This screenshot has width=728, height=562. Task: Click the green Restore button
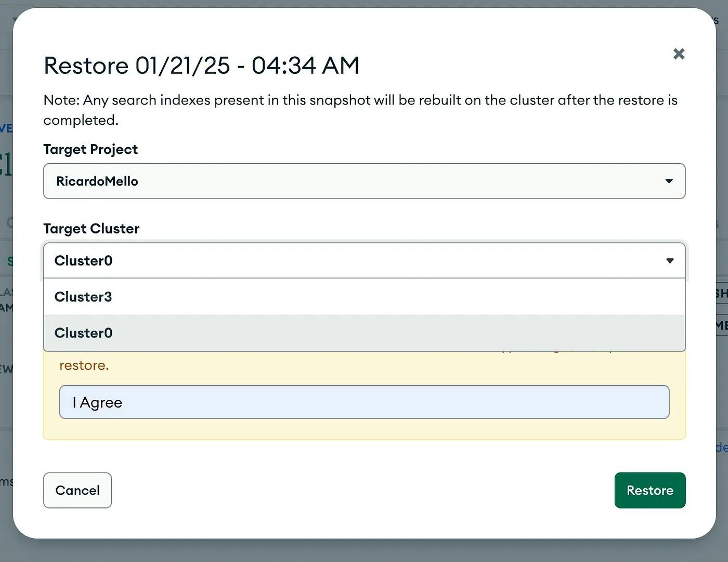649,490
